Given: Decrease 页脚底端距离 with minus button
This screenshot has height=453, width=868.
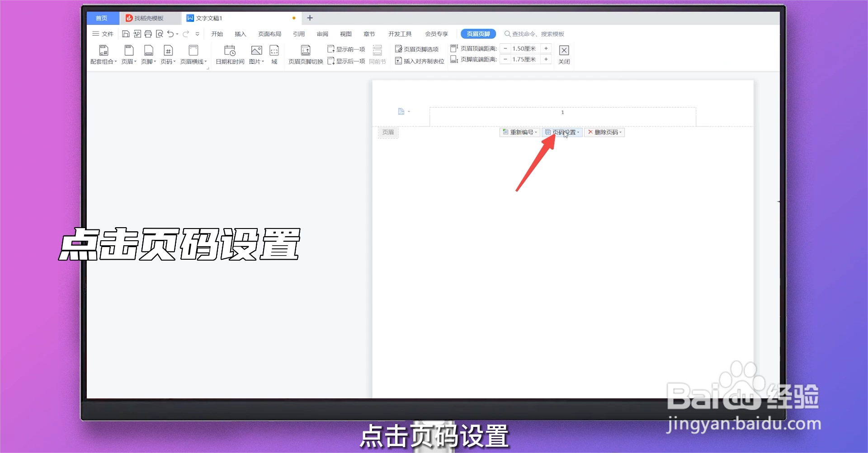Looking at the screenshot, I should click(x=505, y=59).
